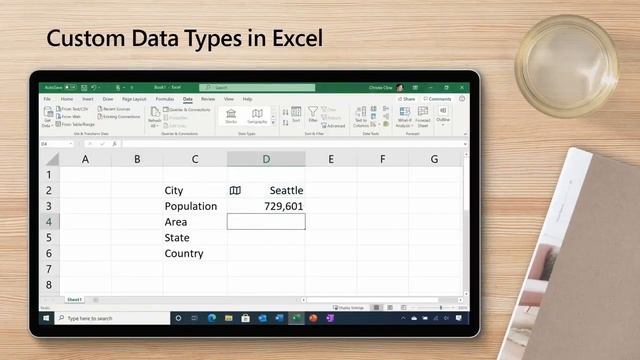Open the Queries & Connections pane
The image size is (640, 360).
(187, 110)
